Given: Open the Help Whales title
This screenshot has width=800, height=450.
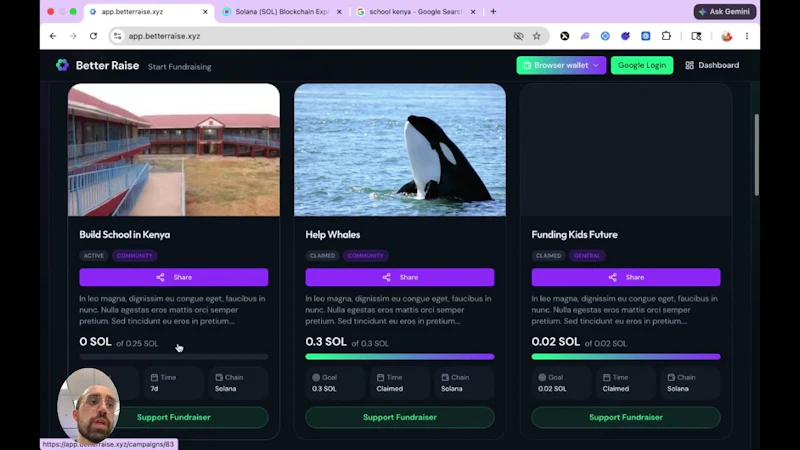Looking at the screenshot, I should point(333,235).
